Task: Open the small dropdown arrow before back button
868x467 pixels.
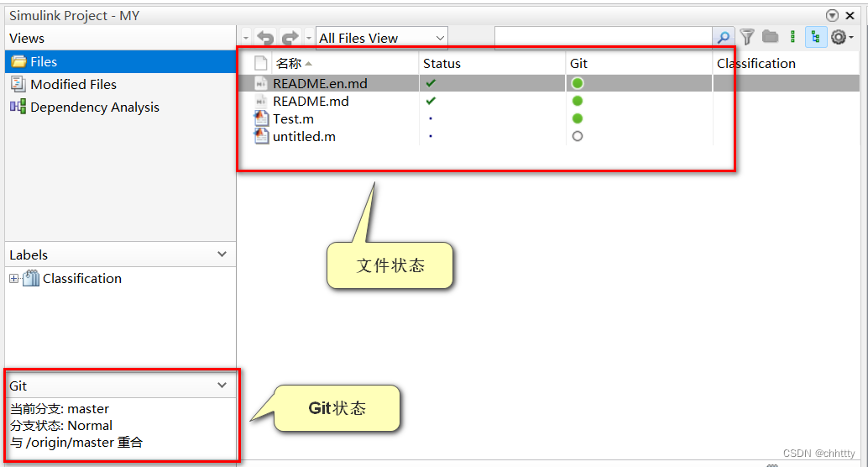Action: [x=246, y=38]
